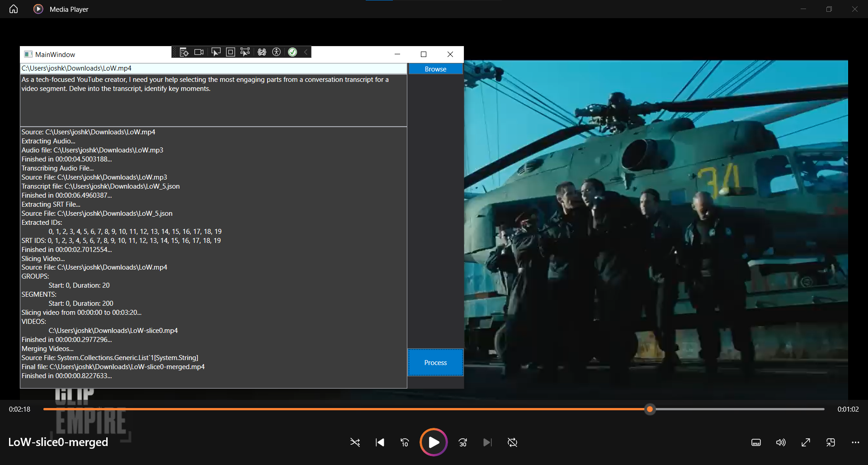Image resolution: width=868 pixels, height=465 pixels.
Task: Click the 'Transcribing Audio File...' log line
Action: click(58, 168)
